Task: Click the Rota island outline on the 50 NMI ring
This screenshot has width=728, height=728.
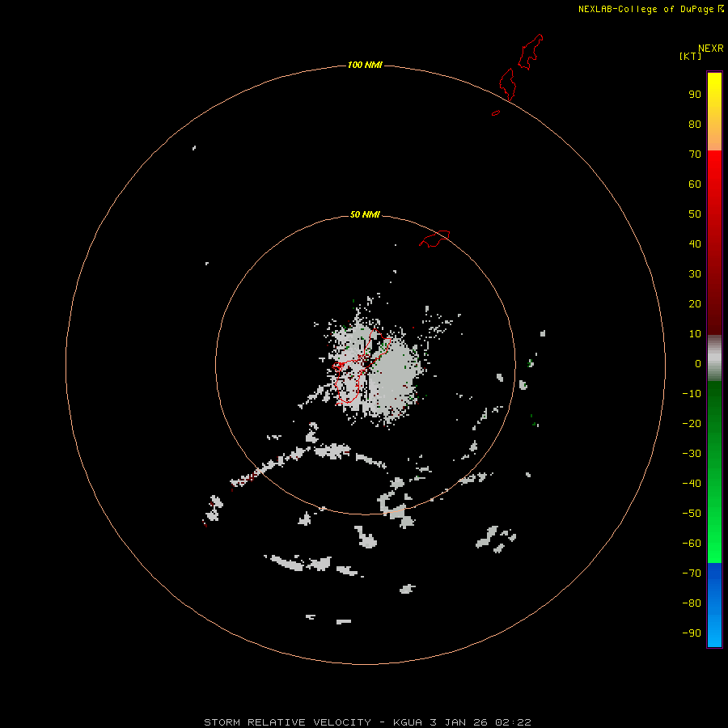Action: (434, 239)
